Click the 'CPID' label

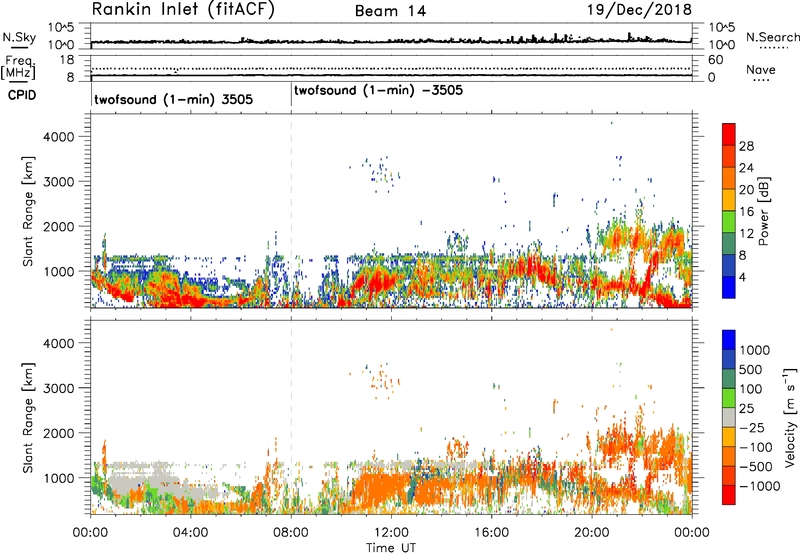pos(22,95)
